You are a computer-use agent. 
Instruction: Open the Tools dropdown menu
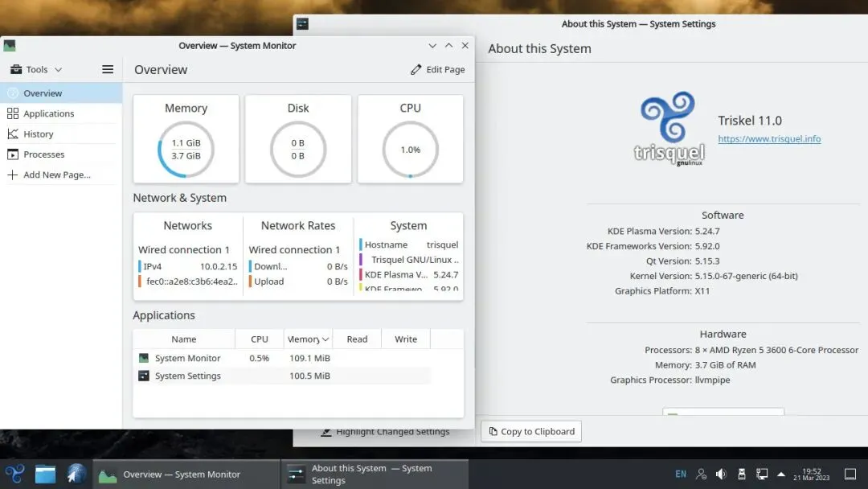tap(36, 69)
